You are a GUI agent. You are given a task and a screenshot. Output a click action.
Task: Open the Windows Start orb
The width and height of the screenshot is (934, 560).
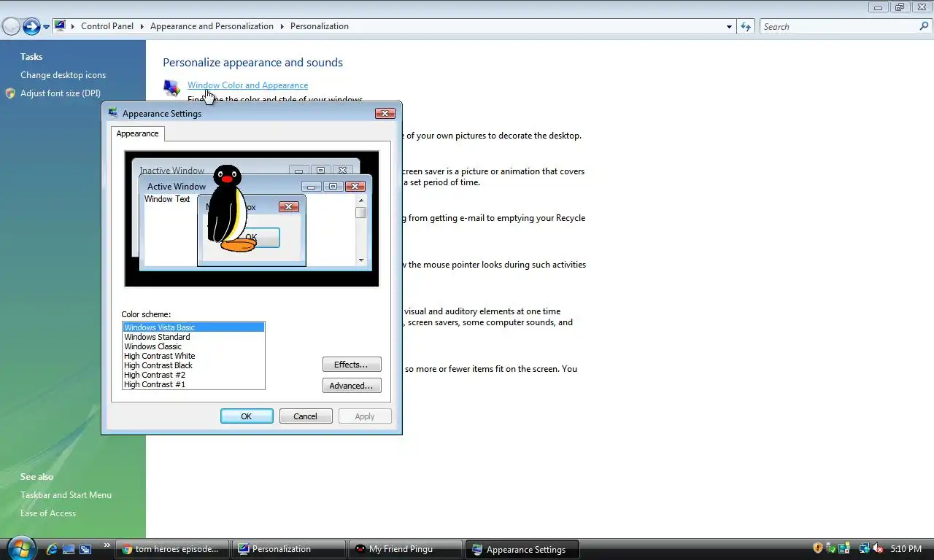click(20, 548)
